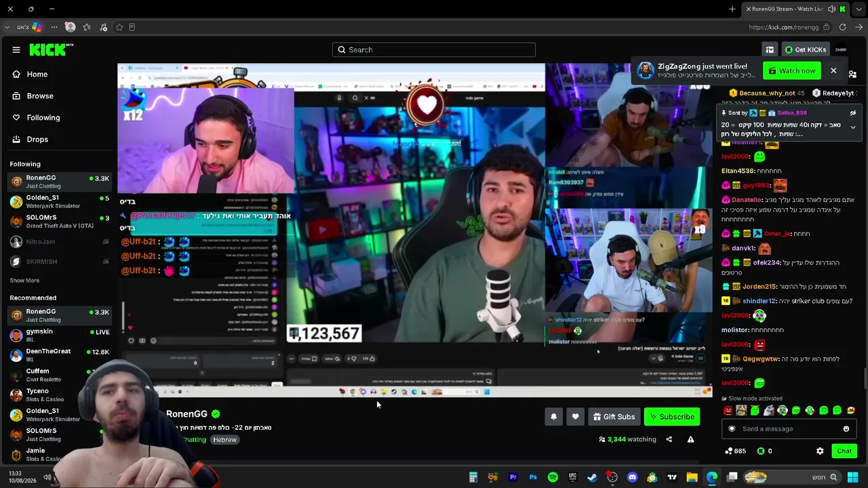Click the Get KICKs button
Image resolution: width=868 pixels, height=488 pixels.
[806, 49]
